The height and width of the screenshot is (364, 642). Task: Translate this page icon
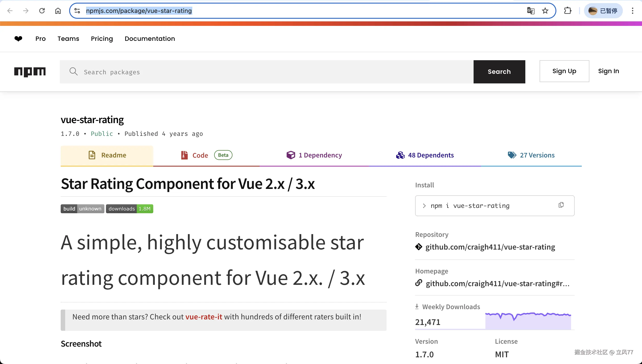[x=530, y=11]
